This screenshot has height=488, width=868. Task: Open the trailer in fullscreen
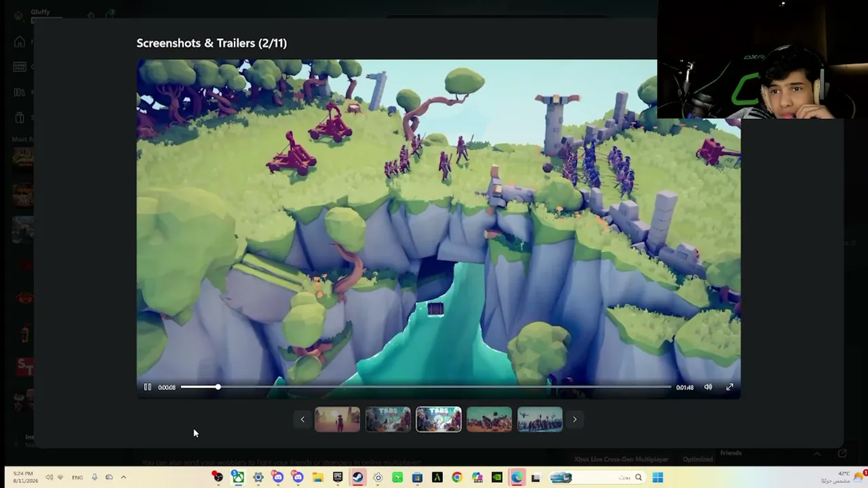[x=730, y=387]
